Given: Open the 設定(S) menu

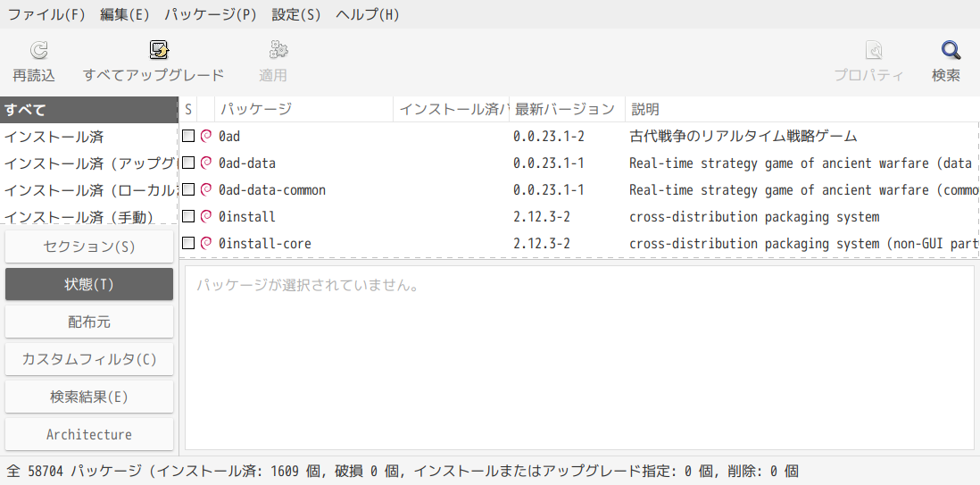Looking at the screenshot, I should coord(296,14).
